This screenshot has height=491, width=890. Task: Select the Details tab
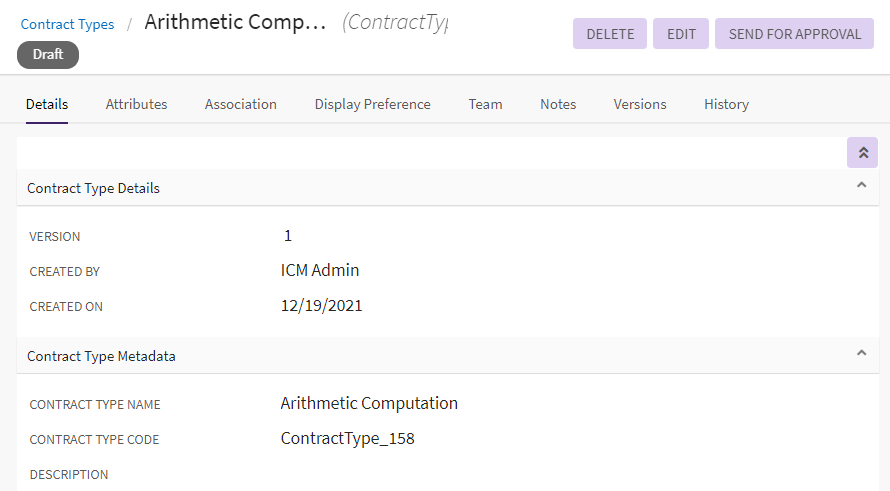(x=47, y=104)
